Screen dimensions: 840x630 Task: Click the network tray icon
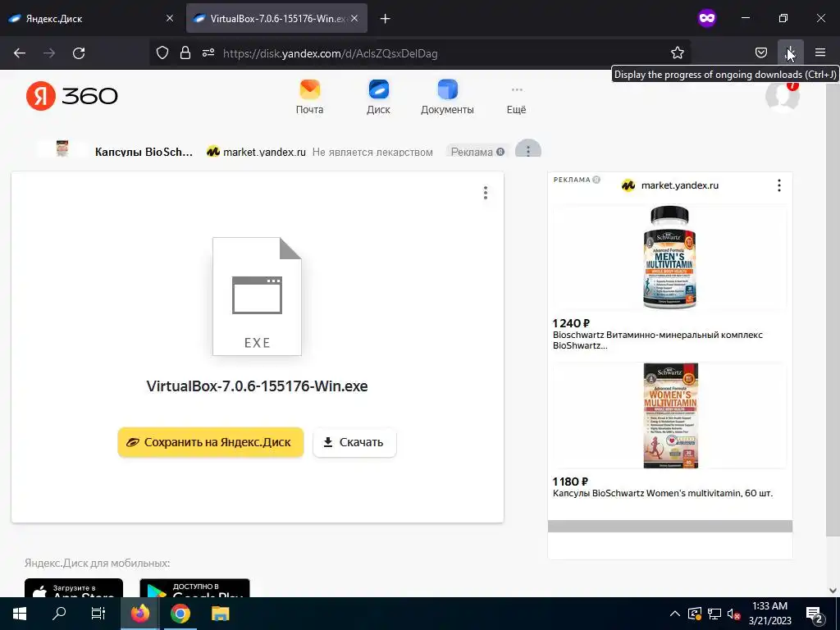click(x=714, y=614)
